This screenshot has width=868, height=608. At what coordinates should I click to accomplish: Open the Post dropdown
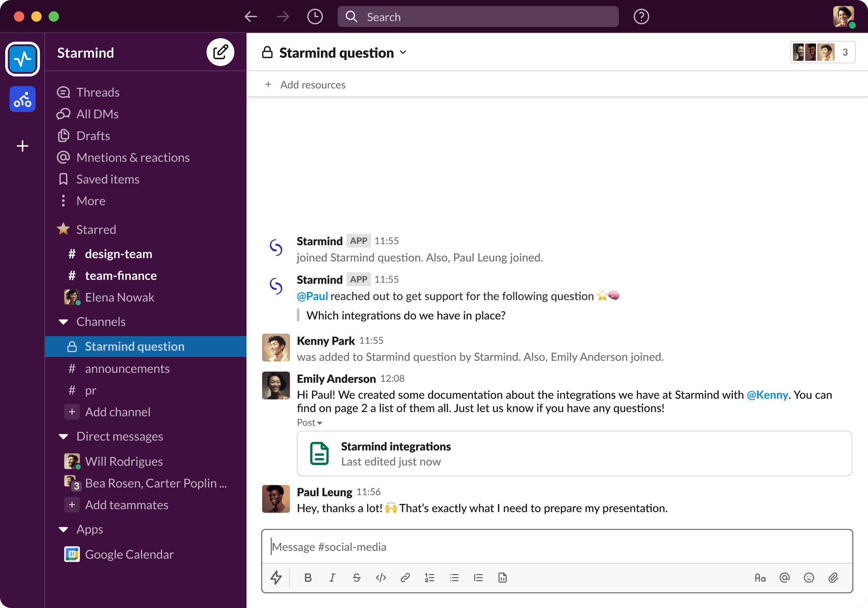[x=309, y=422]
